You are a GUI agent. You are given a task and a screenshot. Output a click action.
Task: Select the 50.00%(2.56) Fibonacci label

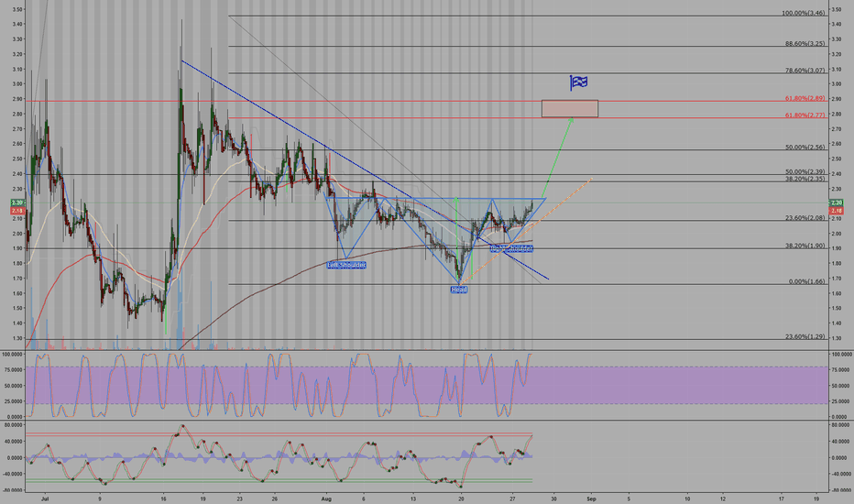(x=805, y=147)
